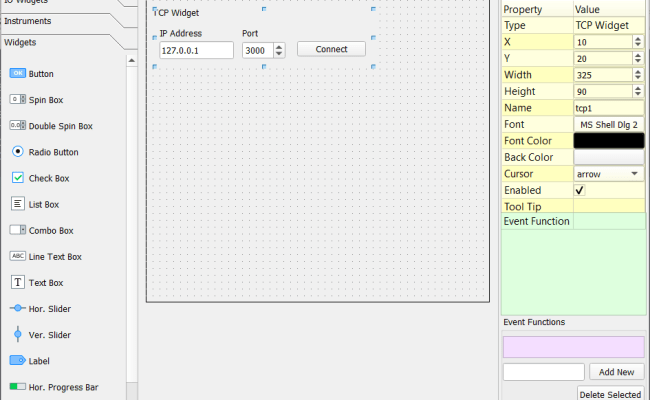Decrease the Port value with down arrow
Screen dimensions: 650x400
(x=279, y=54)
